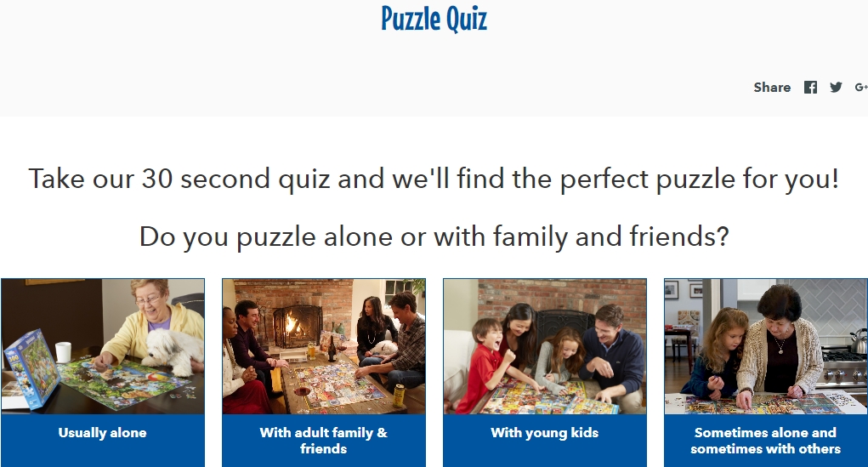This screenshot has width=868, height=467.
Task: Click the Share label
Action: click(x=772, y=87)
